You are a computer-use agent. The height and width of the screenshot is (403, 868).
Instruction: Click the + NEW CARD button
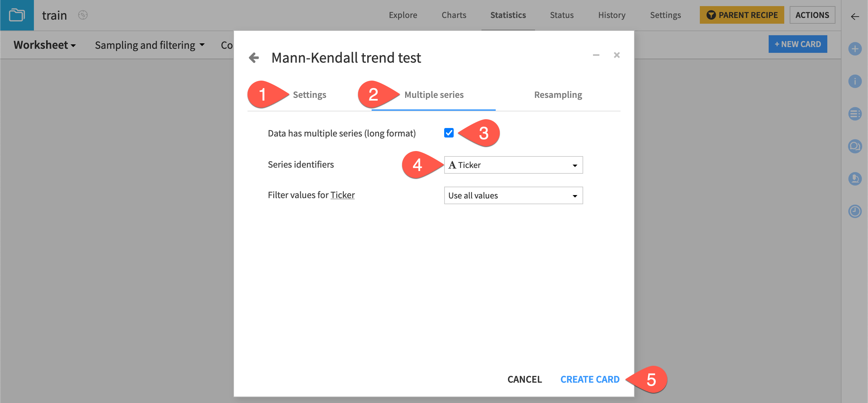[797, 44]
